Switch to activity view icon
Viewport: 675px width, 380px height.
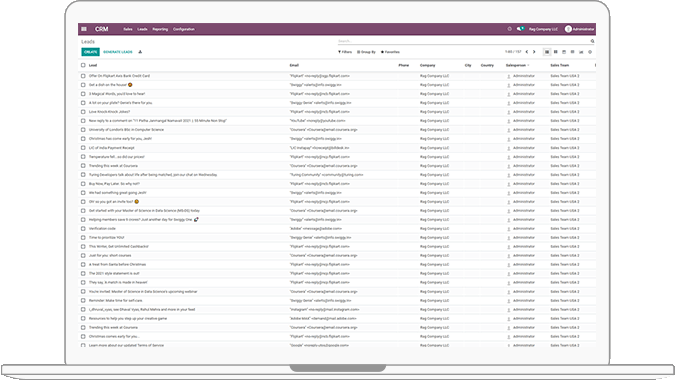click(590, 52)
